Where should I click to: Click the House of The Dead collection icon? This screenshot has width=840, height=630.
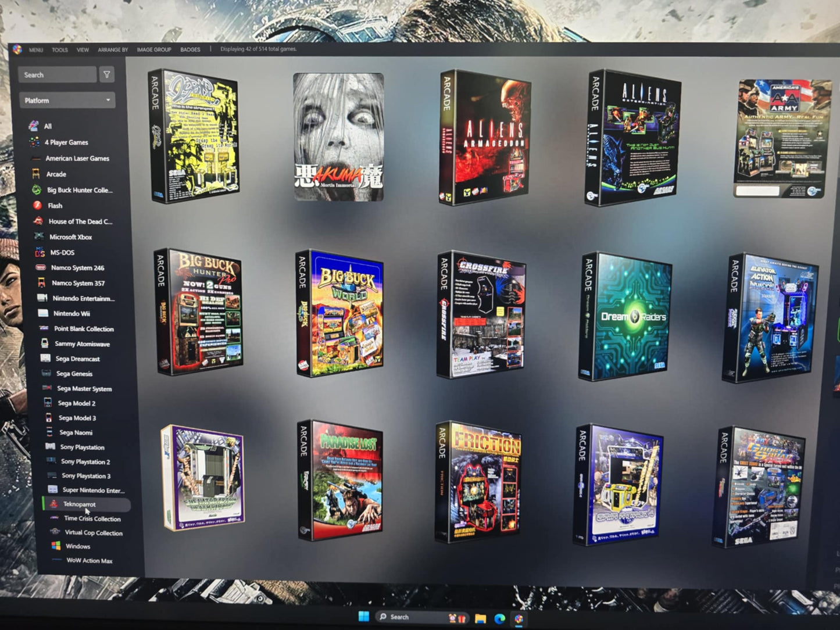pos(38,221)
